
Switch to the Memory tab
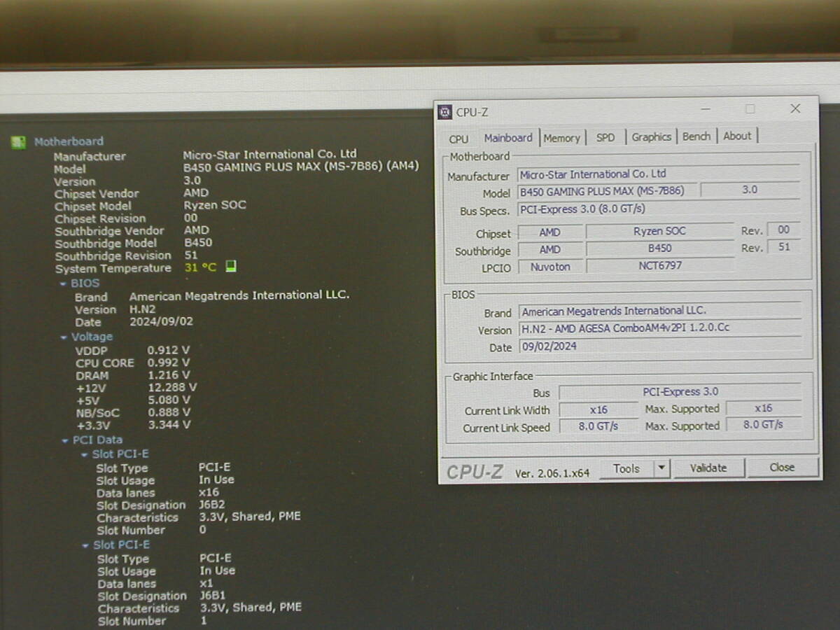pyautogui.click(x=562, y=138)
